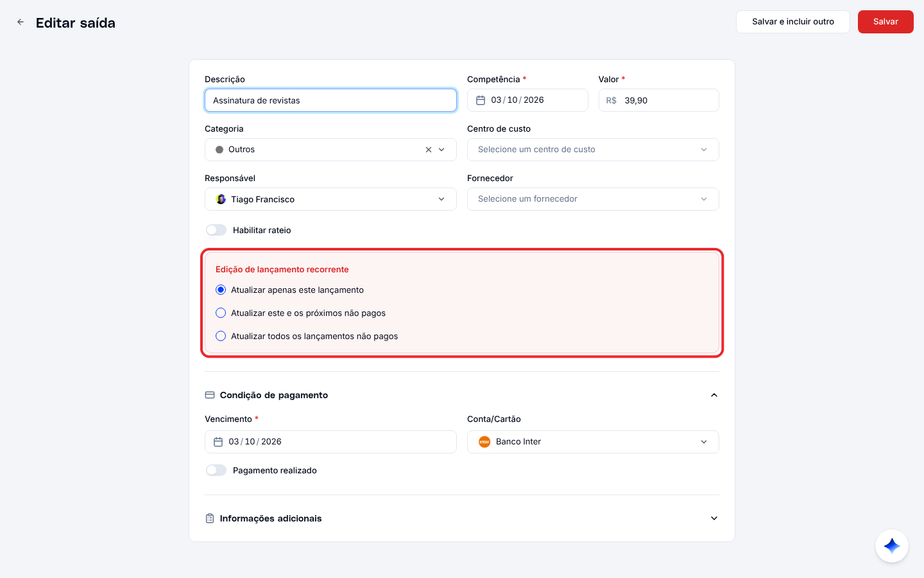Select Atualizar este e os próximos não pagos
This screenshot has height=578, width=924.
[x=221, y=313]
